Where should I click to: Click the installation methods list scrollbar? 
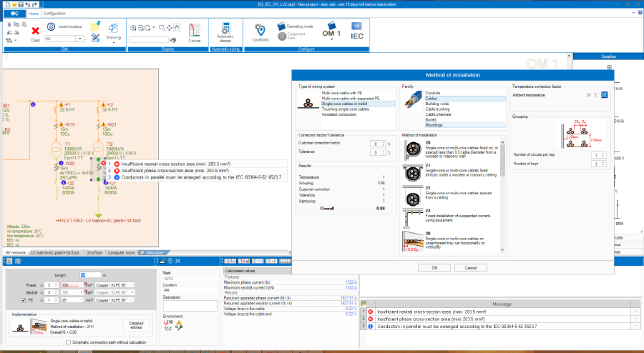502,196
